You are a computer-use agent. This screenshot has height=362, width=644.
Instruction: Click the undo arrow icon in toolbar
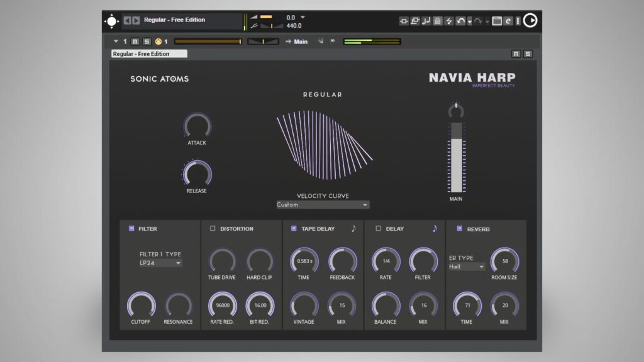[x=461, y=21]
